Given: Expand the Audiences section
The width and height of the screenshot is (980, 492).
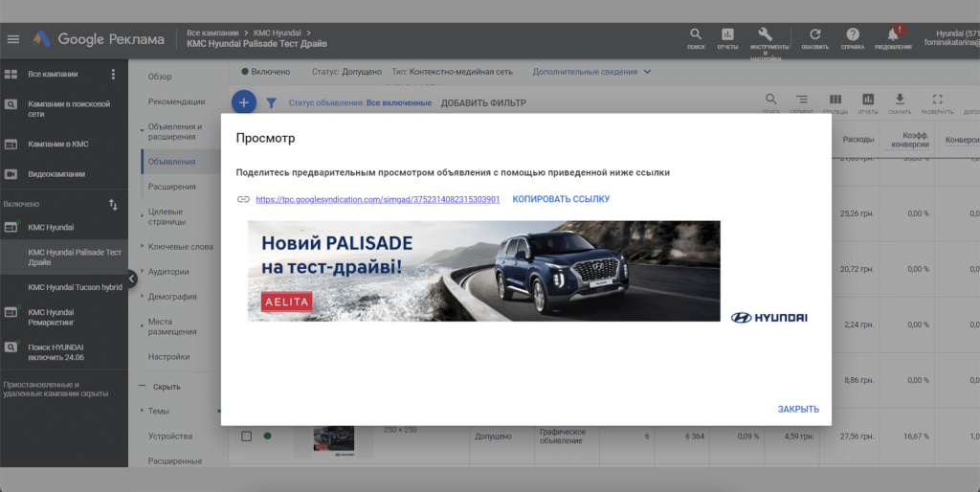Looking at the screenshot, I should [x=142, y=271].
